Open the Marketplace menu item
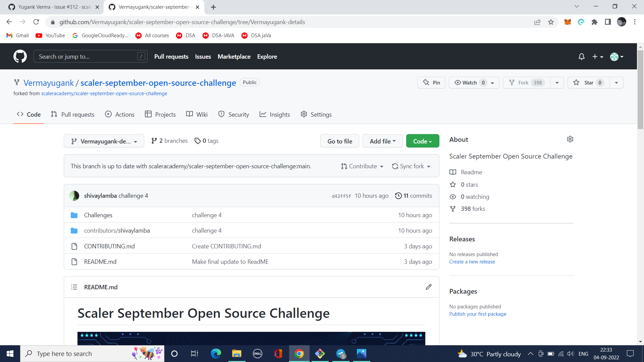644x362 pixels. pyautogui.click(x=234, y=56)
